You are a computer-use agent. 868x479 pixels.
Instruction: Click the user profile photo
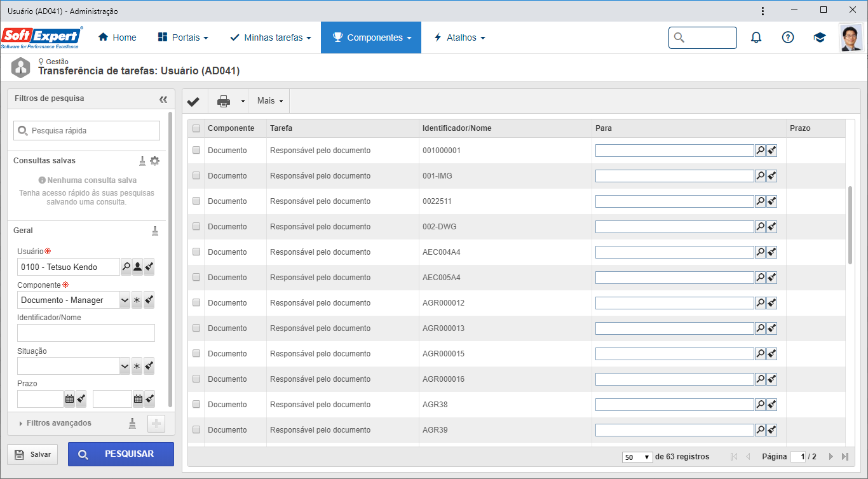pyautogui.click(x=851, y=37)
